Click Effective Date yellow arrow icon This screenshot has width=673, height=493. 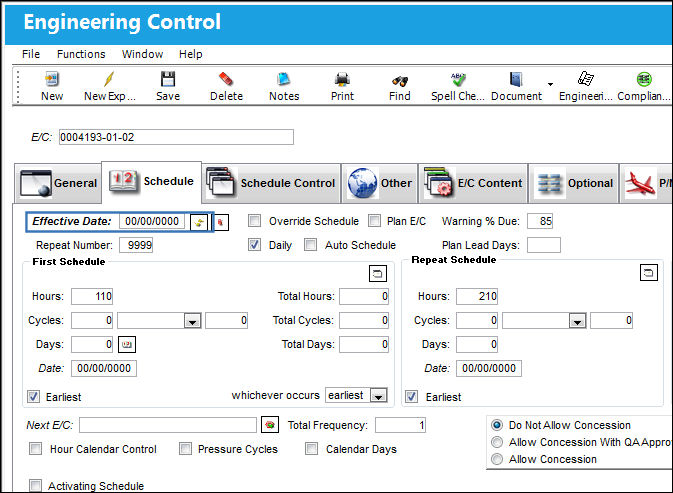(199, 222)
